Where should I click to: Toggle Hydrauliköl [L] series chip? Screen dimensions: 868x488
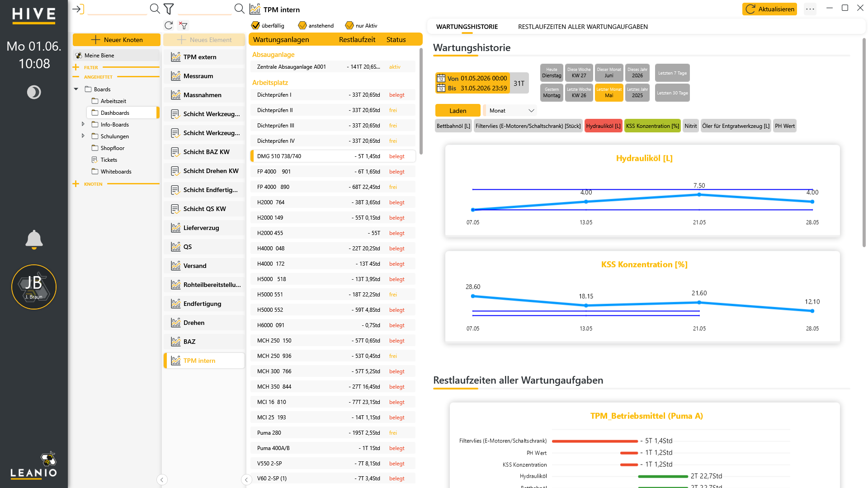(603, 126)
